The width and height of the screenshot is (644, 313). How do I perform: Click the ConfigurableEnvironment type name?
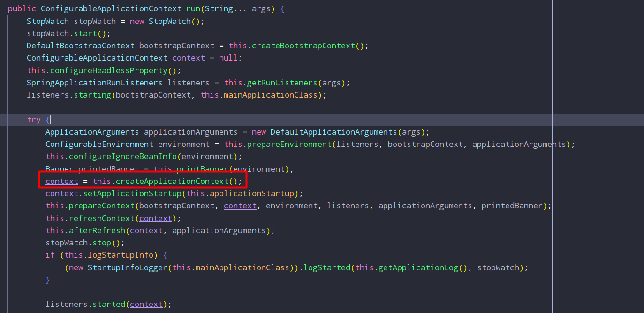(x=99, y=144)
